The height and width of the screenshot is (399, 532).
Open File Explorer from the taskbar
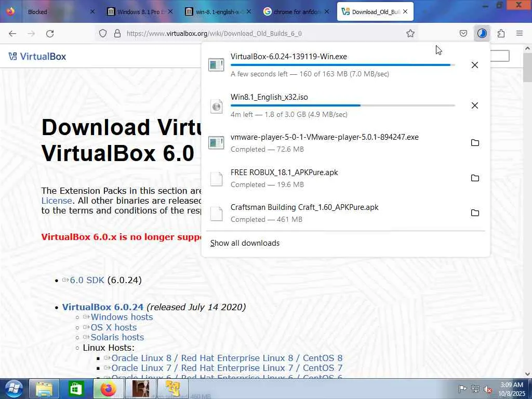pos(44,389)
